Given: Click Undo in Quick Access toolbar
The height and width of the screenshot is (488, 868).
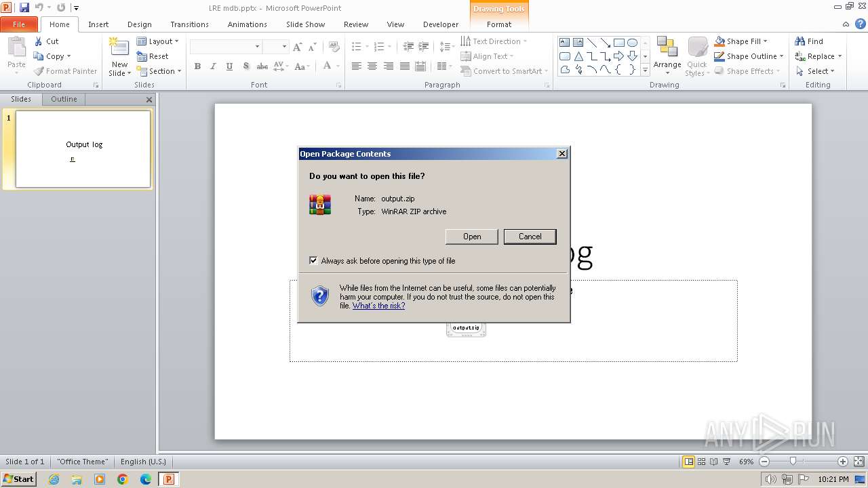Looking at the screenshot, I should (39, 7).
